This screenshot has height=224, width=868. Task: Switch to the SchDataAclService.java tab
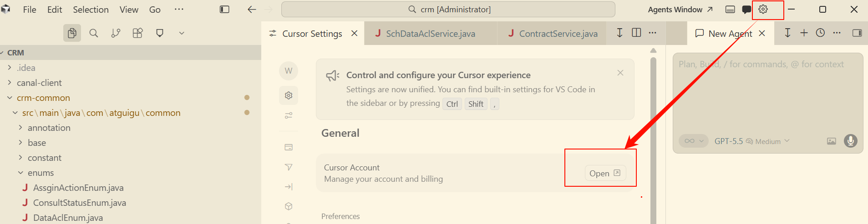click(431, 34)
